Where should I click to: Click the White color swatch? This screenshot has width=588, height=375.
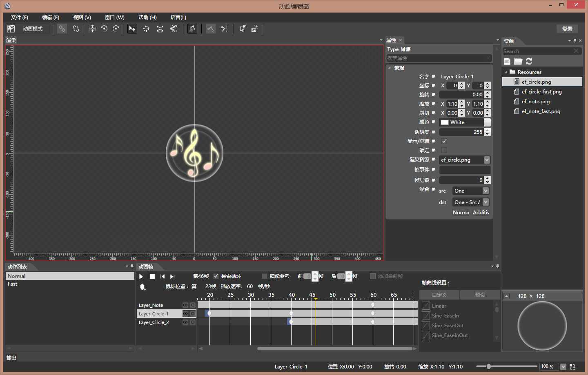(445, 122)
